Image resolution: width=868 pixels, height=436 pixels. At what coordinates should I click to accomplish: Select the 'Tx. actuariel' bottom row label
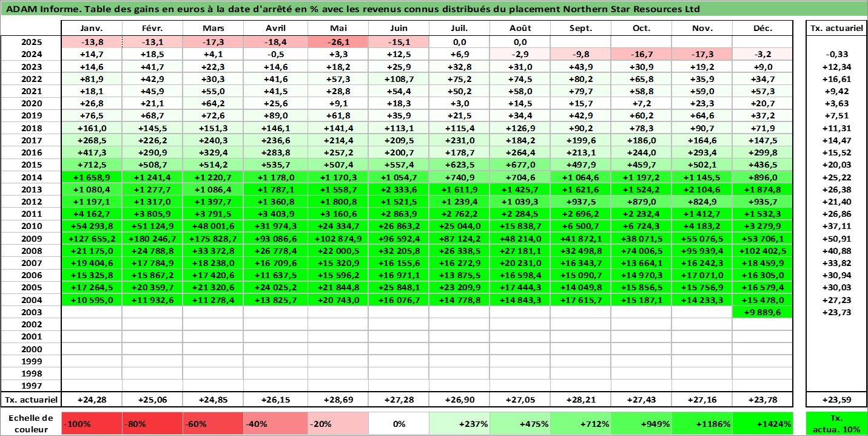click(x=31, y=400)
